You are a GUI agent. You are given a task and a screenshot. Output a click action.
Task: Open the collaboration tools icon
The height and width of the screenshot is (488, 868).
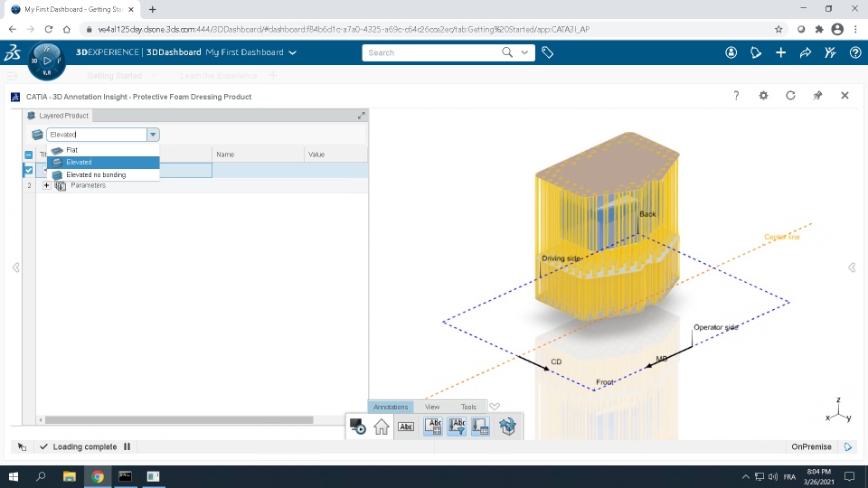(x=830, y=52)
